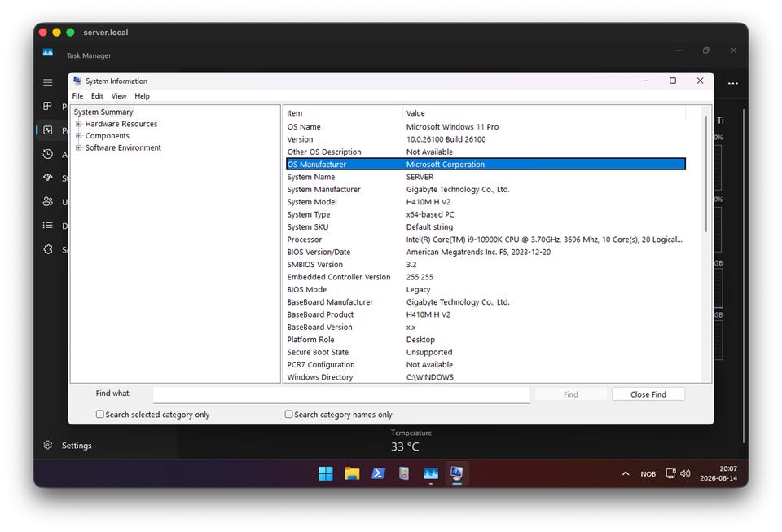This screenshot has width=782, height=532.
Task: Open the File menu
Action: point(77,96)
